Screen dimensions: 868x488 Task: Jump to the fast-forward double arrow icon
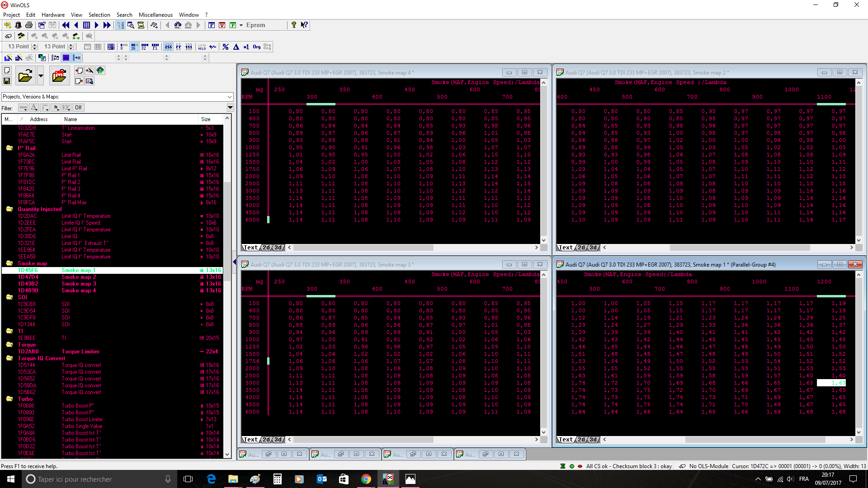click(107, 25)
